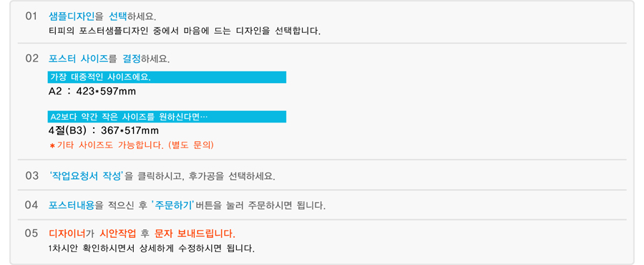
Task: Click the step number 03
Action: [31, 176]
